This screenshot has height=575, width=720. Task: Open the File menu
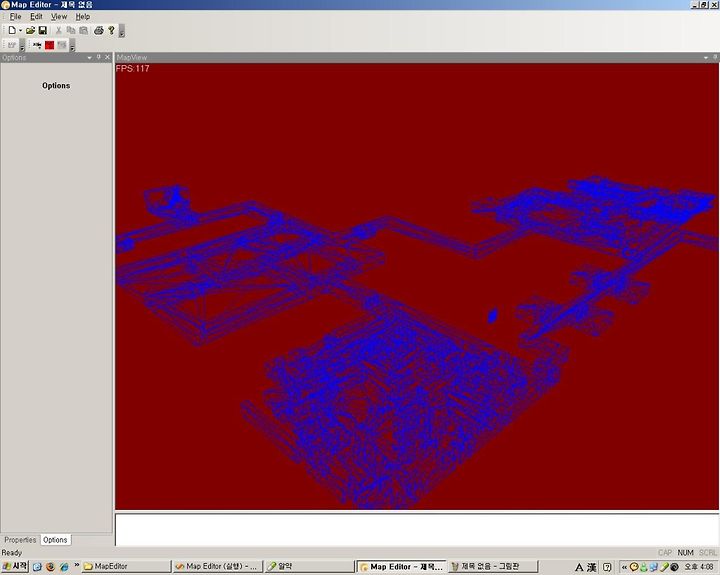pos(15,17)
